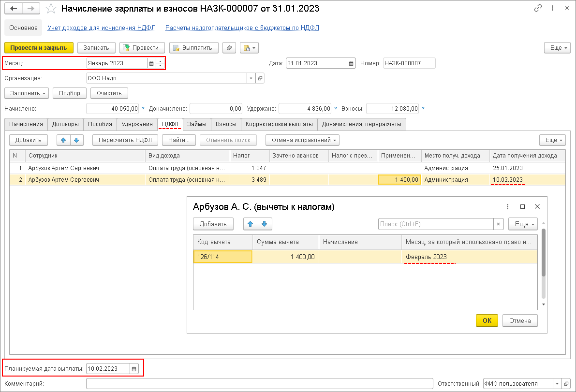Copy document link via chain icon
Viewport: 576px width, 392px height.
click(538, 8)
